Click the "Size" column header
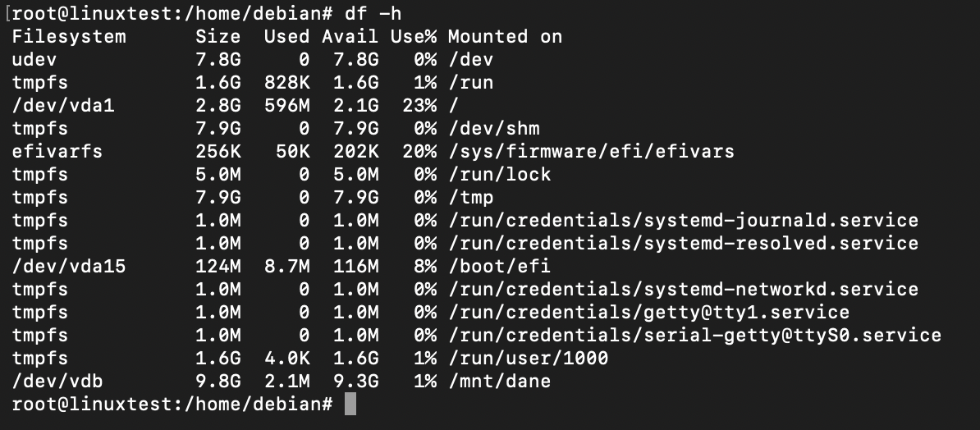980x430 pixels. coord(218,37)
